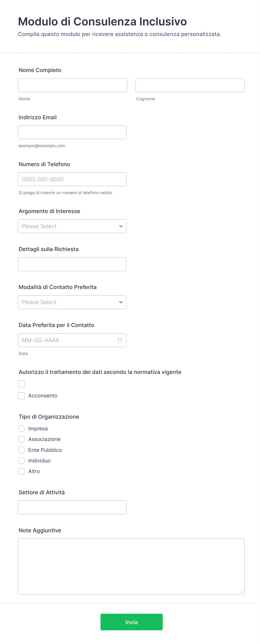
Task: Choose Associazione as organization type
Action: (22, 439)
